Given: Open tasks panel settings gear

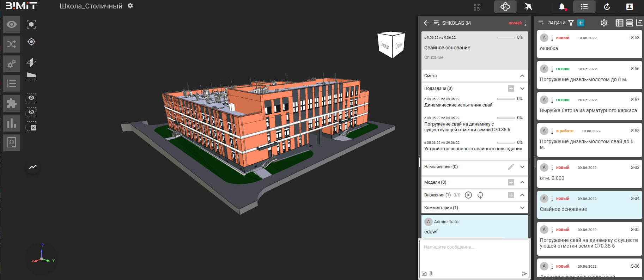Looking at the screenshot, I should tap(604, 23).
